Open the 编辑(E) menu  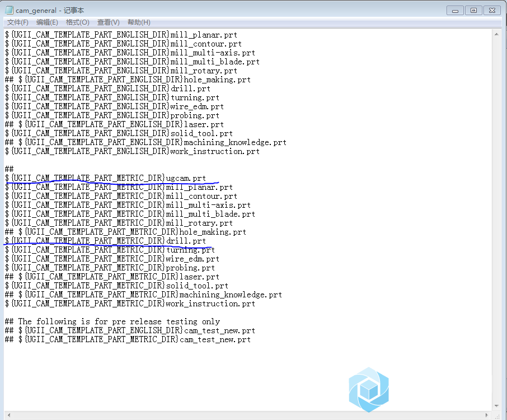pyautogui.click(x=47, y=22)
